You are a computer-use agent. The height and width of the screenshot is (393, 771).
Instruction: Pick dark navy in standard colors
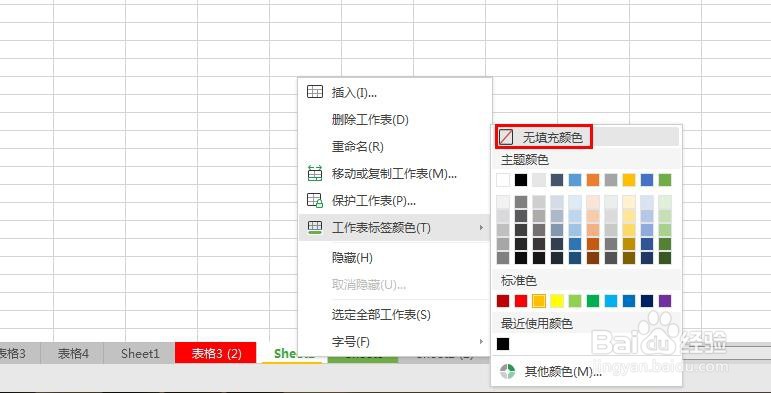(647, 301)
